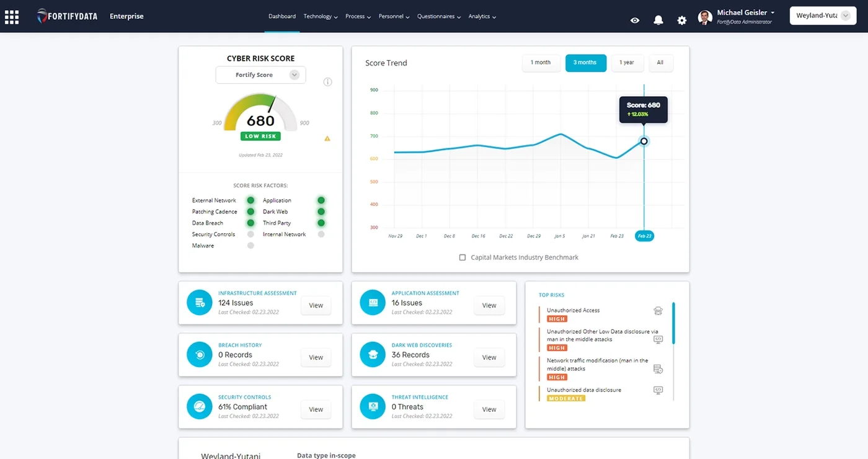View Threat Intelligence threats
Screen dimensions: 868x459
click(x=489, y=409)
